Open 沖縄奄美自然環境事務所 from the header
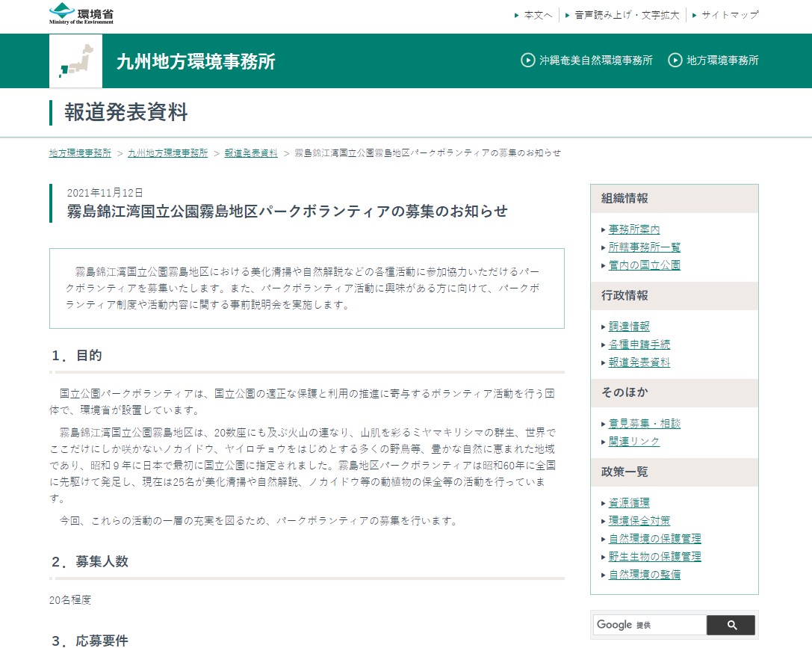 [x=587, y=61]
